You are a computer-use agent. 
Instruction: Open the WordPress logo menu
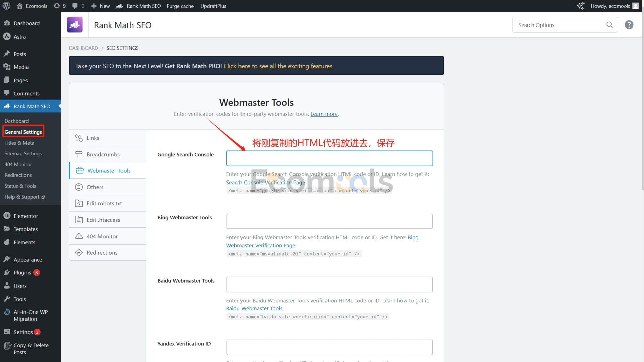(6, 6)
